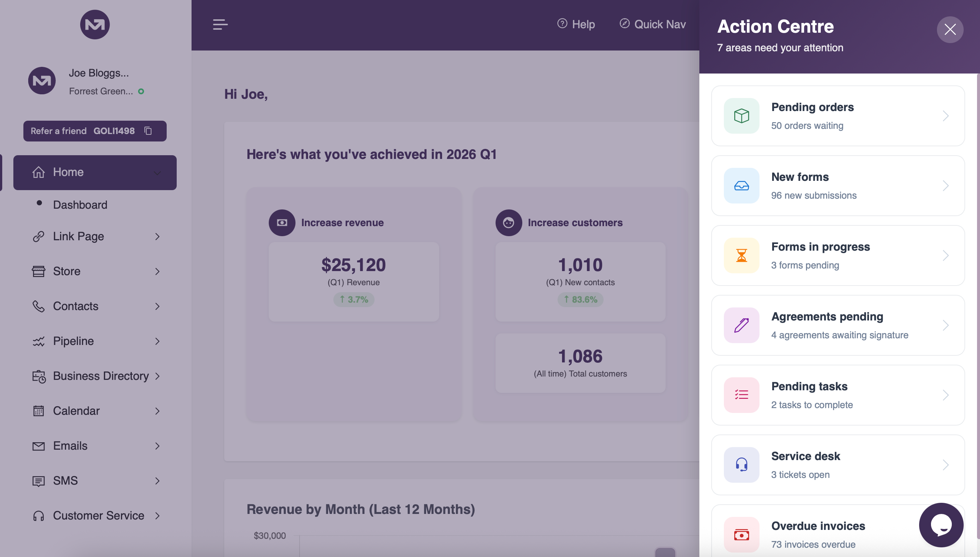Screen dimensions: 980x557
Task: Click the New forms inbox icon
Action: pos(741,186)
